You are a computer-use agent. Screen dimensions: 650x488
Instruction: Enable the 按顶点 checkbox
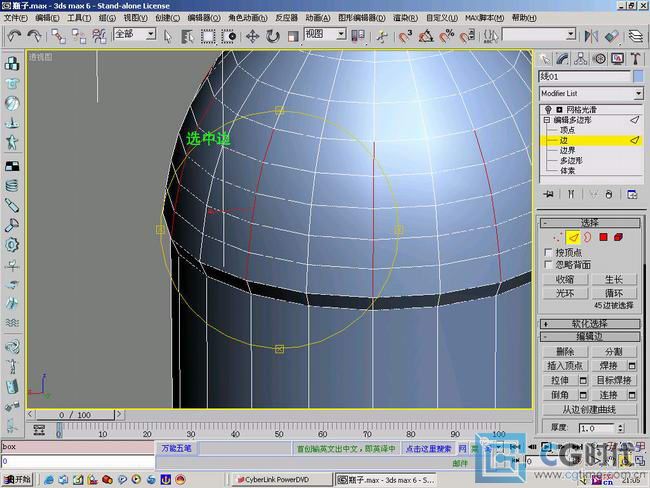point(548,252)
